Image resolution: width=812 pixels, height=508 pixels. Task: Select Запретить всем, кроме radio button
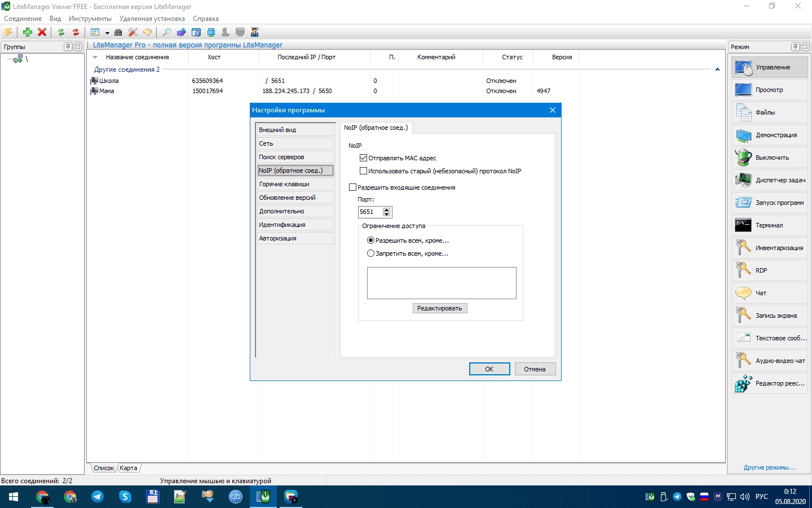tap(370, 253)
